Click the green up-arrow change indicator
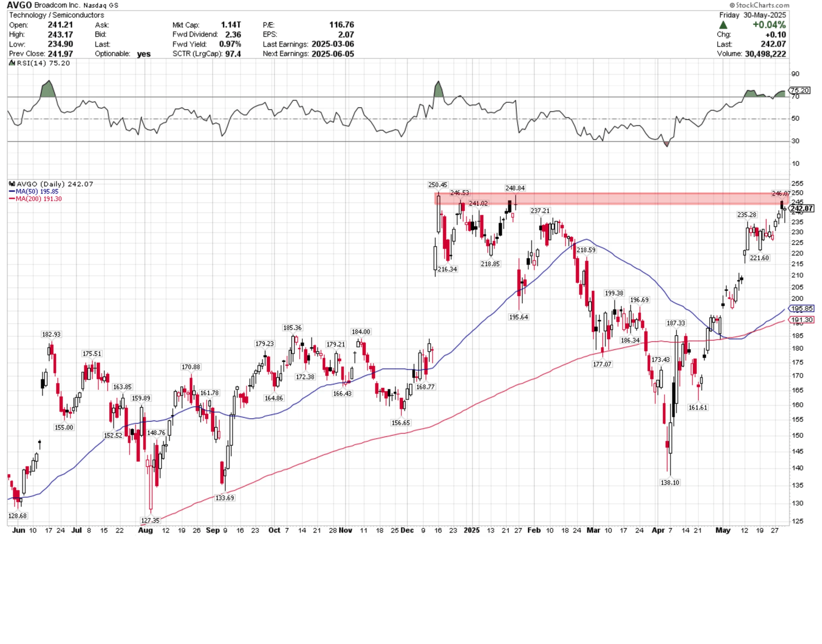822x644 pixels. point(724,25)
